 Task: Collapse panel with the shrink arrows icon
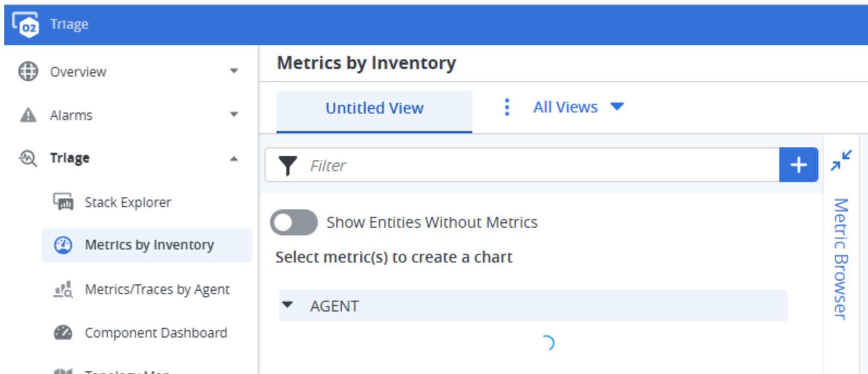coord(841,160)
